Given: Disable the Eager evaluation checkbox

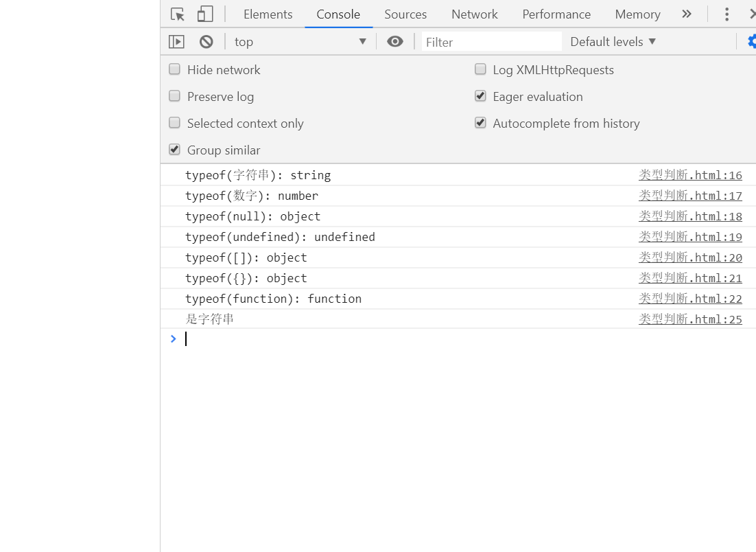Looking at the screenshot, I should click(x=480, y=96).
